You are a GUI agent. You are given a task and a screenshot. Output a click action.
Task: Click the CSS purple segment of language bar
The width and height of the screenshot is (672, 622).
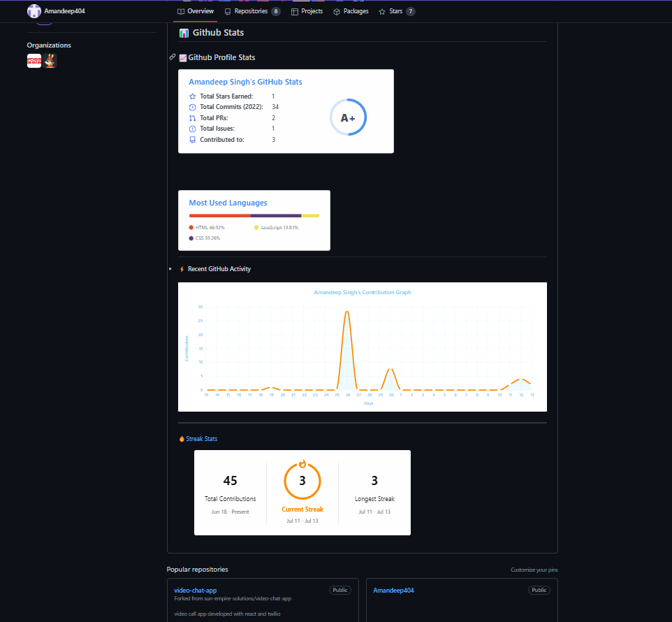coord(275,216)
